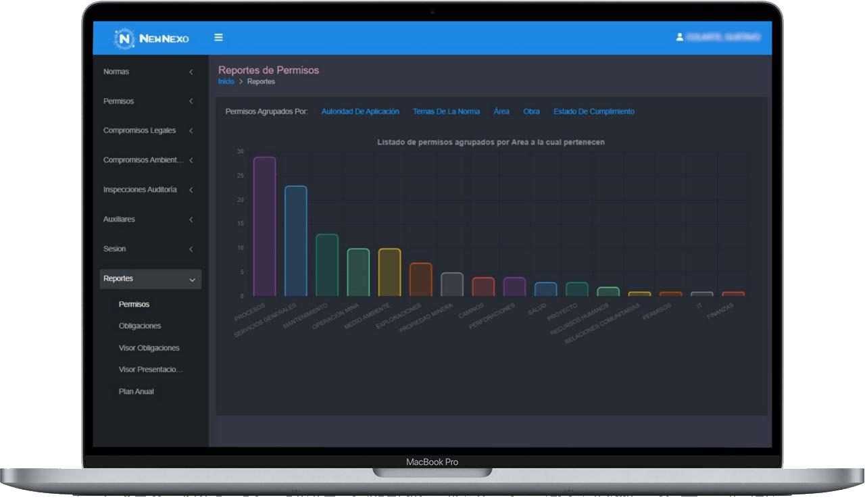Open Visor Obligaciones submenu item
Screen dimensions: 865x504
[x=149, y=348]
